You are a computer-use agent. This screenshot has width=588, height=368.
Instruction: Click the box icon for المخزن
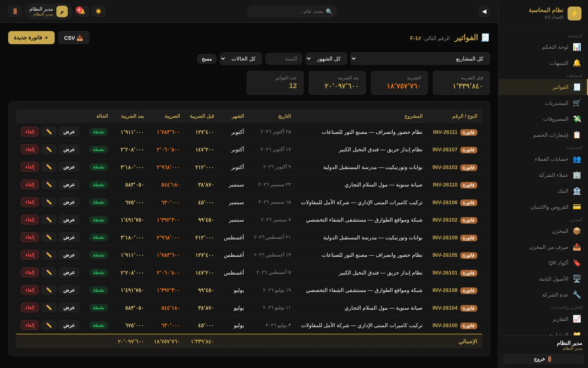[577, 231]
